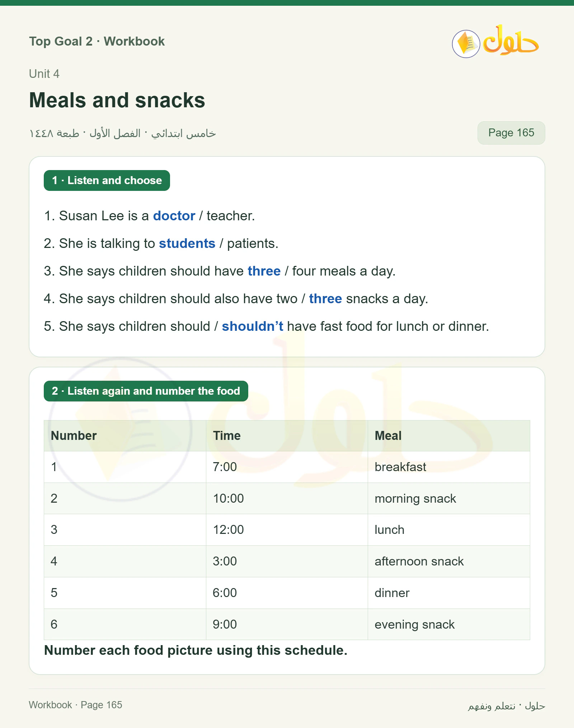Click the 'Meals and snacks' heading
Image resolution: width=574 pixels, height=728 pixels.
117,100
